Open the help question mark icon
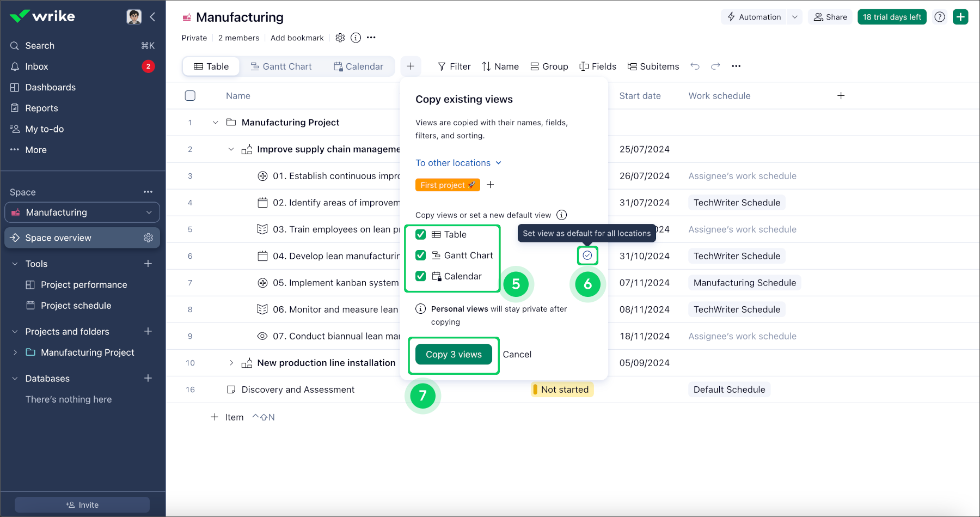 [940, 17]
